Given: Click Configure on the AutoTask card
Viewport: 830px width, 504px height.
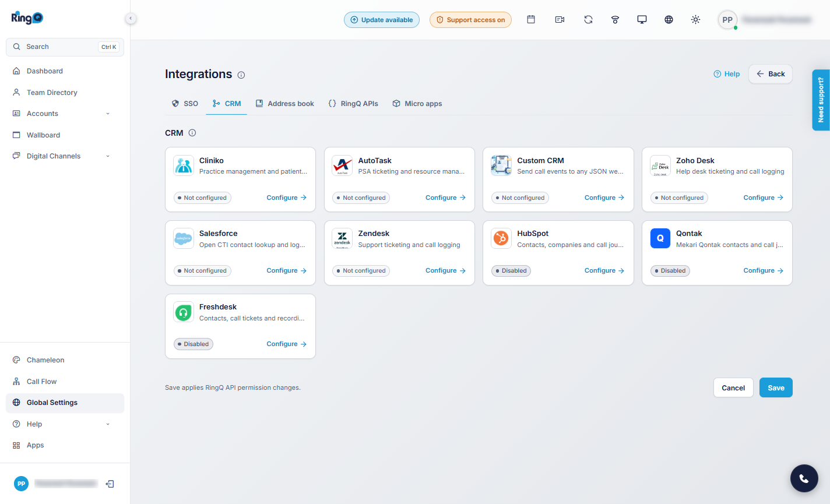Looking at the screenshot, I should click(x=446, y=198).
